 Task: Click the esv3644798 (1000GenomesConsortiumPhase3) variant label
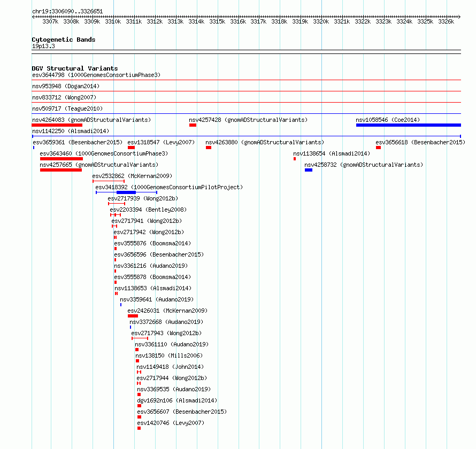coord(96,75)
